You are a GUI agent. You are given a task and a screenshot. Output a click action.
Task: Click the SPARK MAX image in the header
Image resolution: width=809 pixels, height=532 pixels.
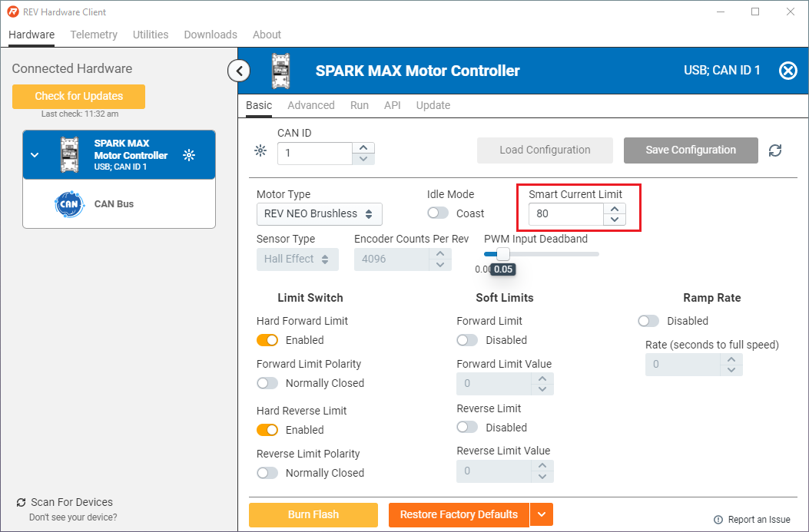[285, 71]
